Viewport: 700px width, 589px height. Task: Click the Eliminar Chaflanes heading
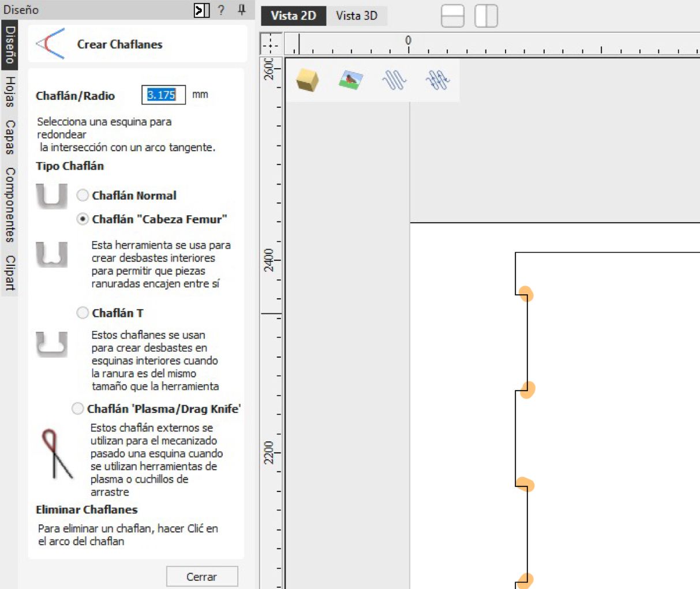pyautogui.click(x=87, y=509)
